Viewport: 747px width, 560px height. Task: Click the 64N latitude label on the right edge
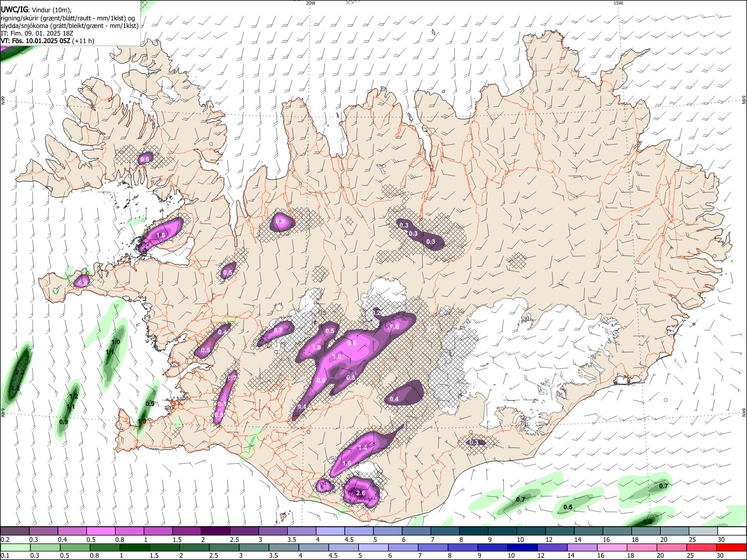point(744,412)
